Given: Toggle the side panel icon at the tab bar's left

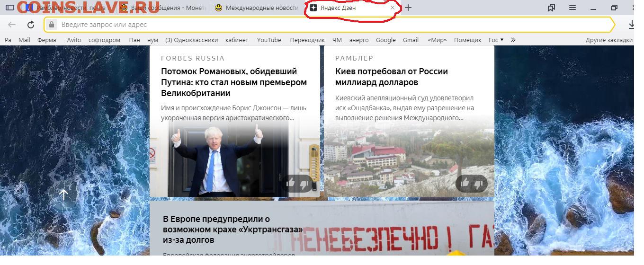Looking at the screenshot, I should [9, 8].
